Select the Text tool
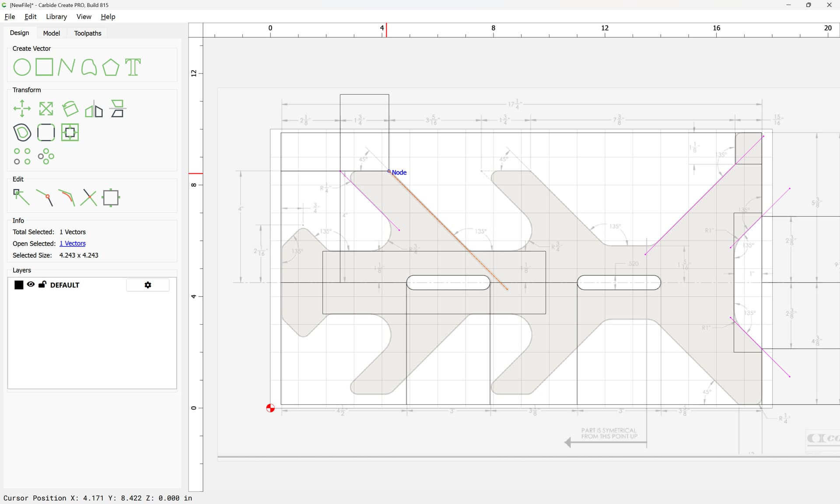This screenshot has width=840, height=504. click(133, 67)
